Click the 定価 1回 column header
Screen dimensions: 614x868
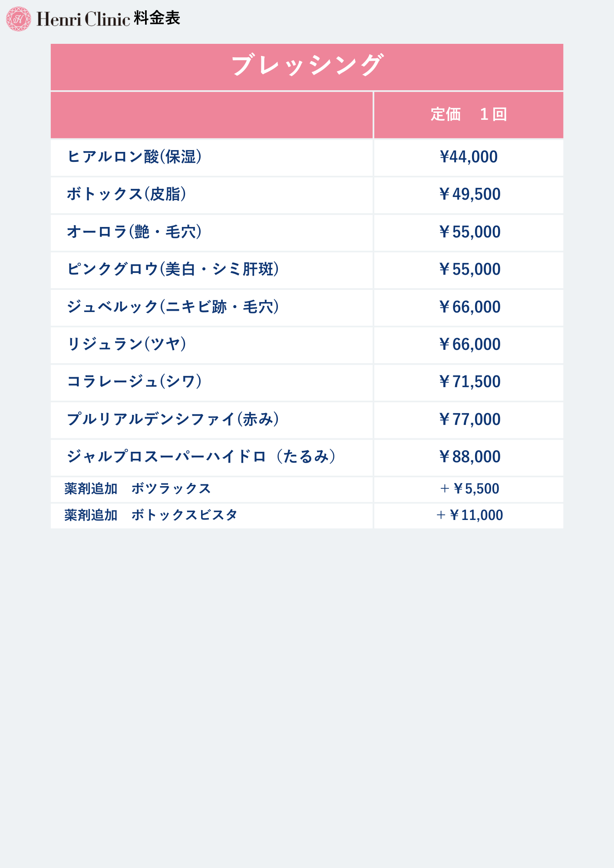coord(468,115)
